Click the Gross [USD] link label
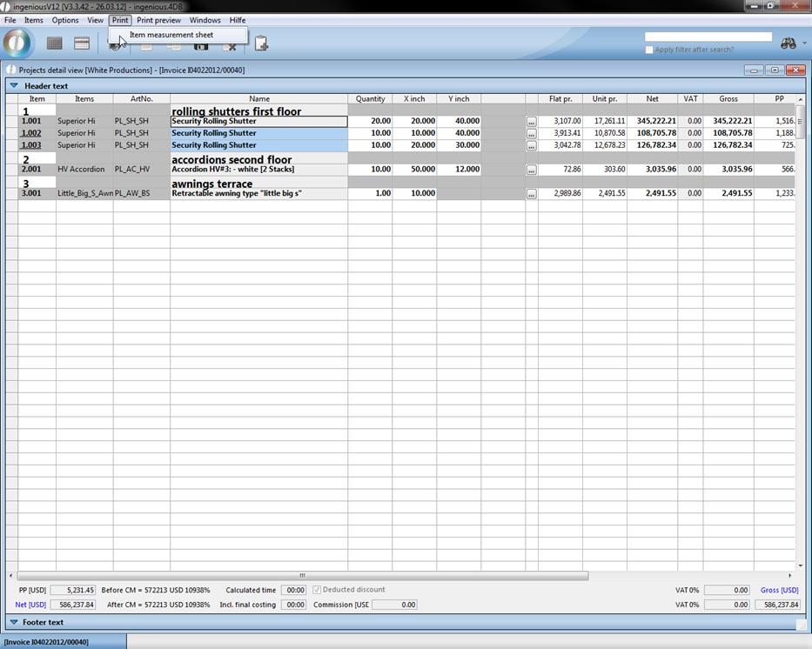 point(779,590)
